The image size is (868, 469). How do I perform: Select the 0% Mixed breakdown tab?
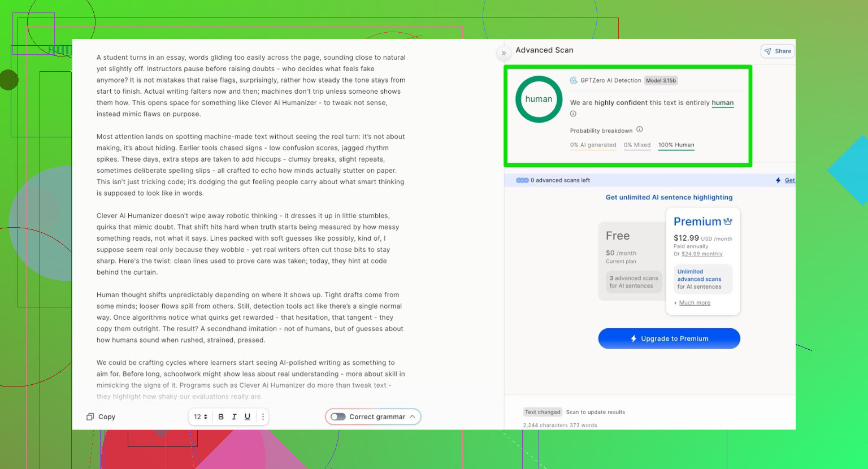[x=637, y=145]
